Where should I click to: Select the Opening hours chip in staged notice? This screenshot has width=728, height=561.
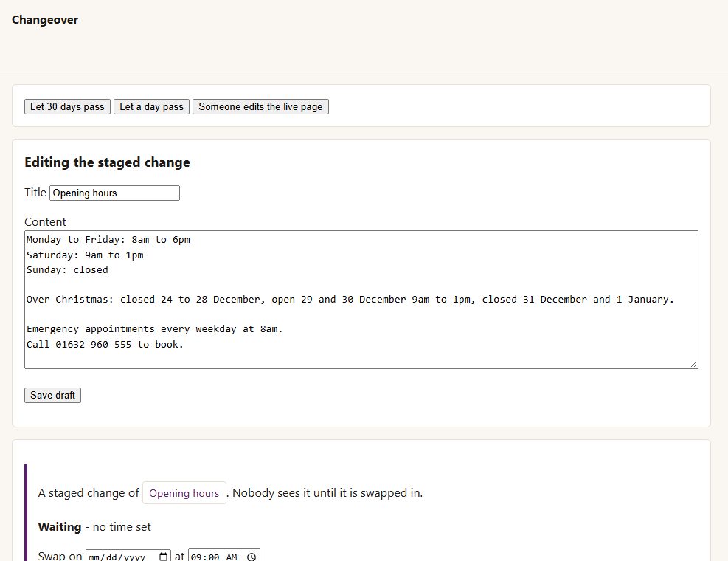point(184,493)
